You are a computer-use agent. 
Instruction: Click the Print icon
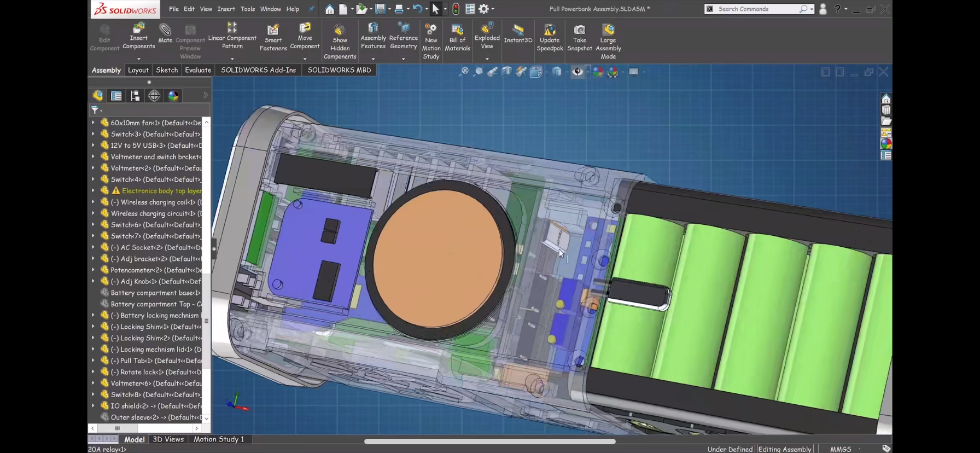tap(399, 9)
